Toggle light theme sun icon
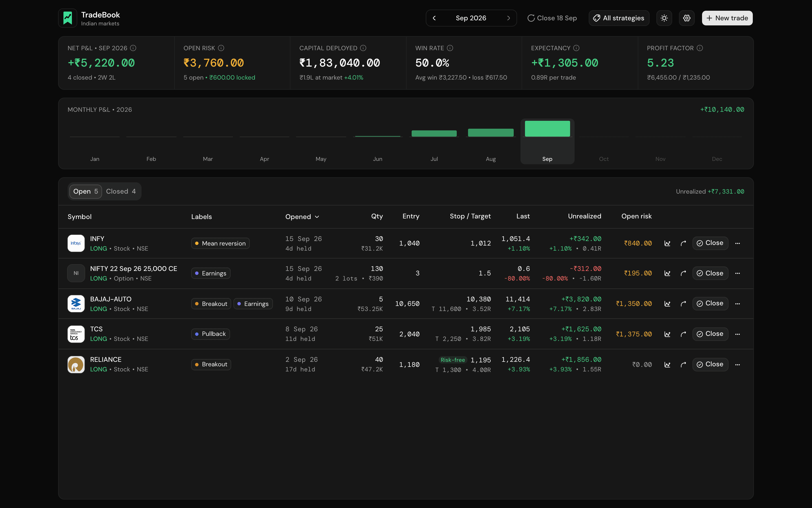812x508 pixels. point(664,18)
